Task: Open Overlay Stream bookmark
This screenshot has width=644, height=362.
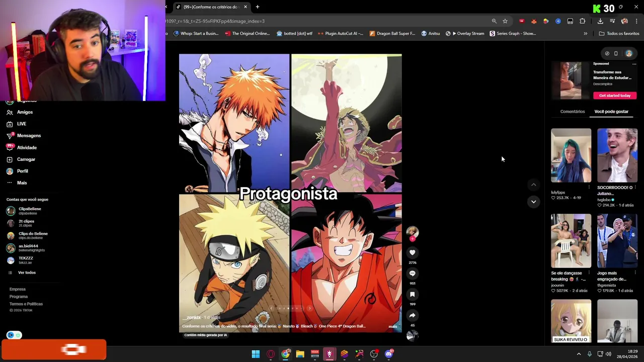Action: click(x=465, y=34)
